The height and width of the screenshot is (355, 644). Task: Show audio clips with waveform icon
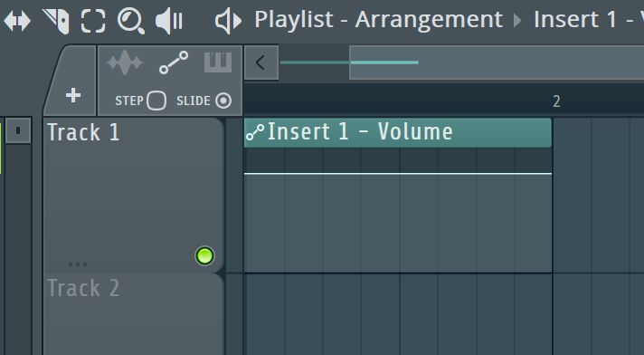125,62
